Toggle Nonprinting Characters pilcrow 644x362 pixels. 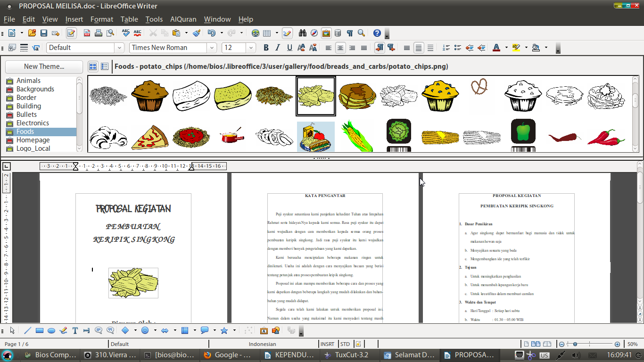pyautogui.click(x=350, y=33)
